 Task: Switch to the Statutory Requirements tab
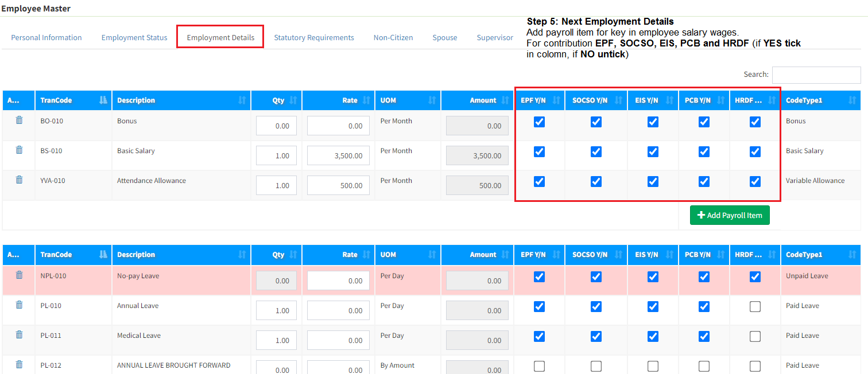[x=313, y=37]
